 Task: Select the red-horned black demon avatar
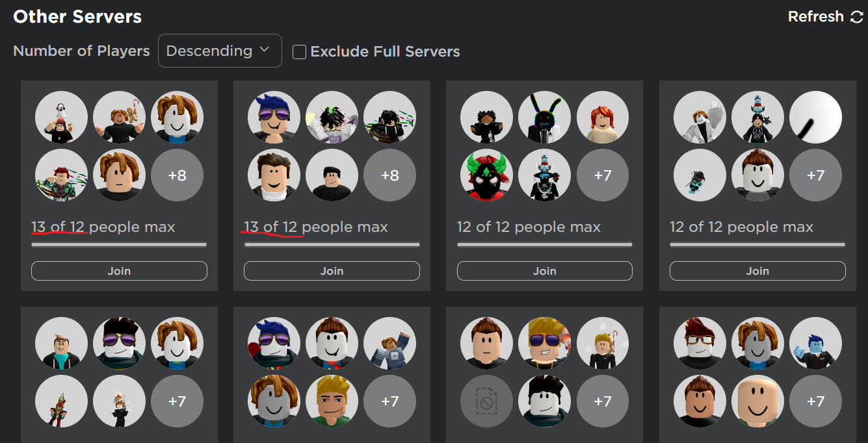coord(486,175)
